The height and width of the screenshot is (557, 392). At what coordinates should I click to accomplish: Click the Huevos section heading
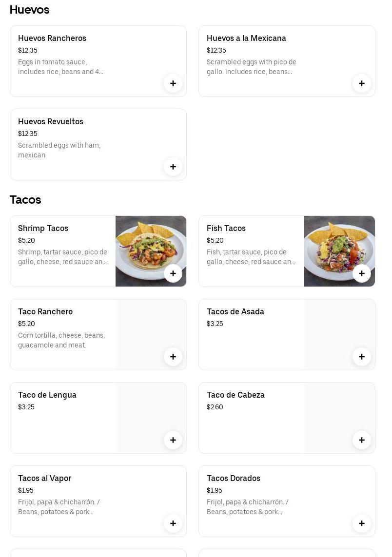coord(29,10)
